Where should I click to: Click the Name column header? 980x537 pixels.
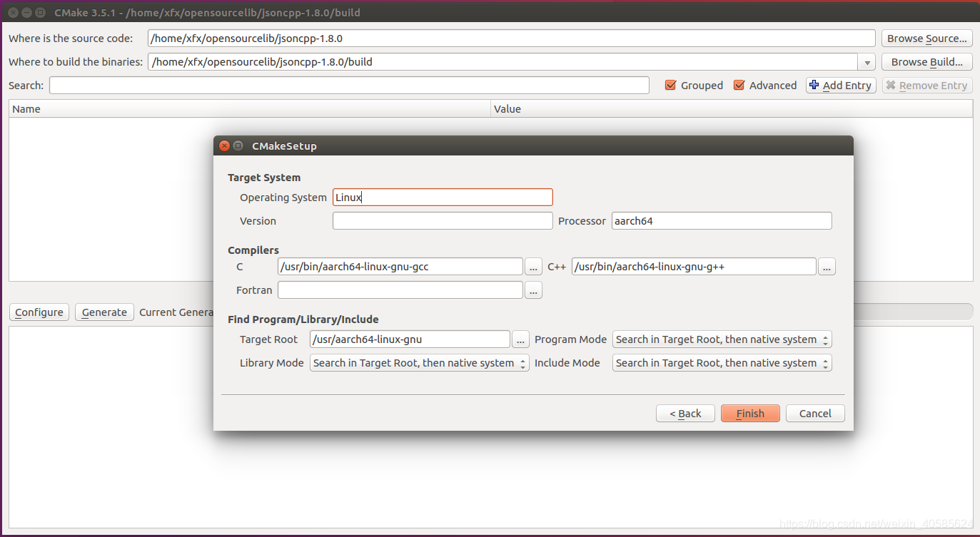point(250,109)
